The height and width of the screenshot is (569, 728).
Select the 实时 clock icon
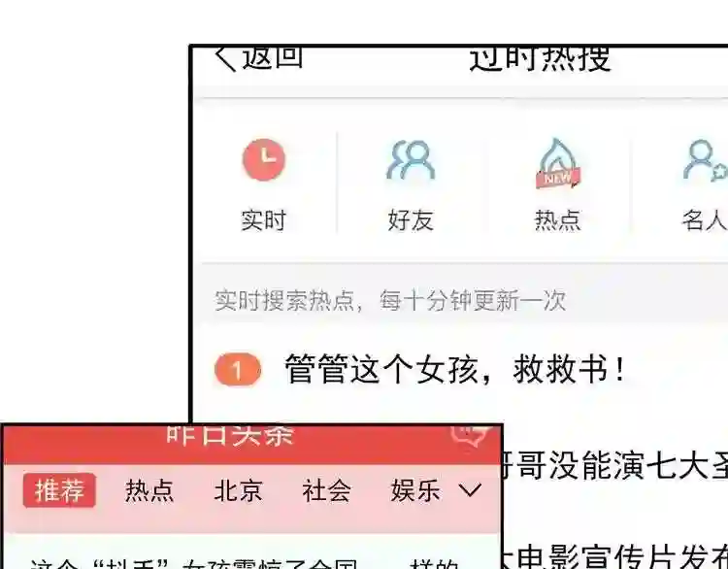[x=264, y=159]
